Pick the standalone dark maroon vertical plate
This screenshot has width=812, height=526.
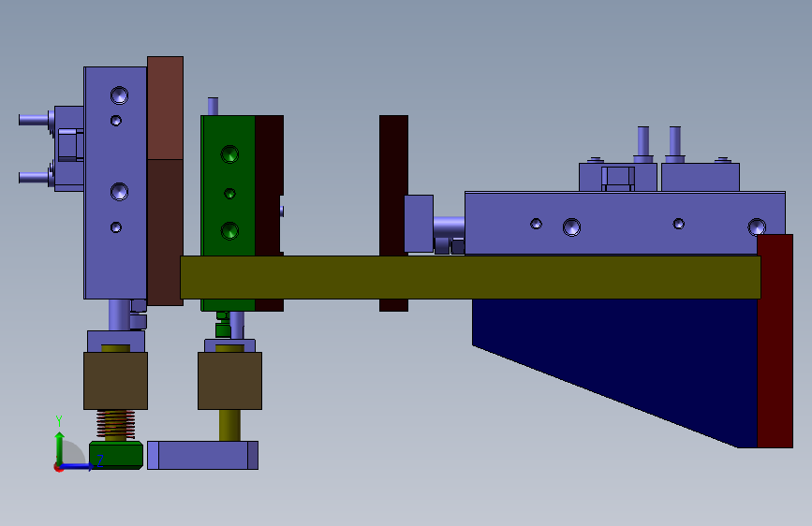pos(393,185)
